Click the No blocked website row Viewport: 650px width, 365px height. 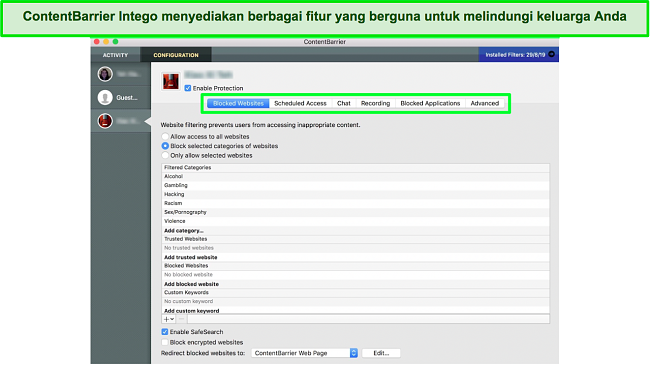tap(355, 275)
